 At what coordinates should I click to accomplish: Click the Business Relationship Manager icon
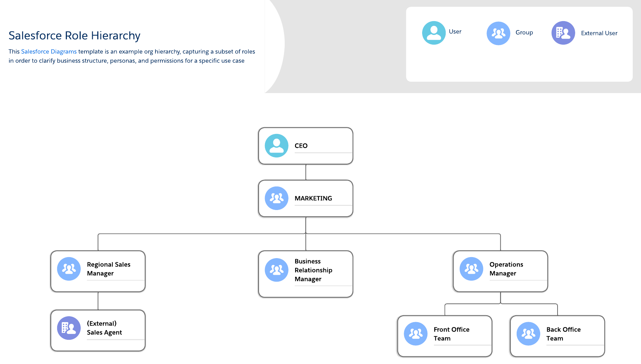pyautogui.click(x=276, y=270)
